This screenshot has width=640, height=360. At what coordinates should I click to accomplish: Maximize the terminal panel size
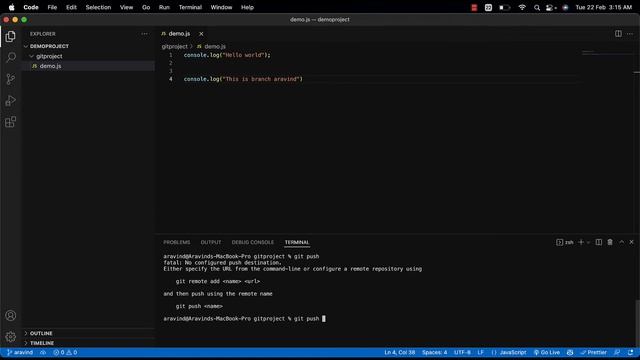click(x=622, y=242)
